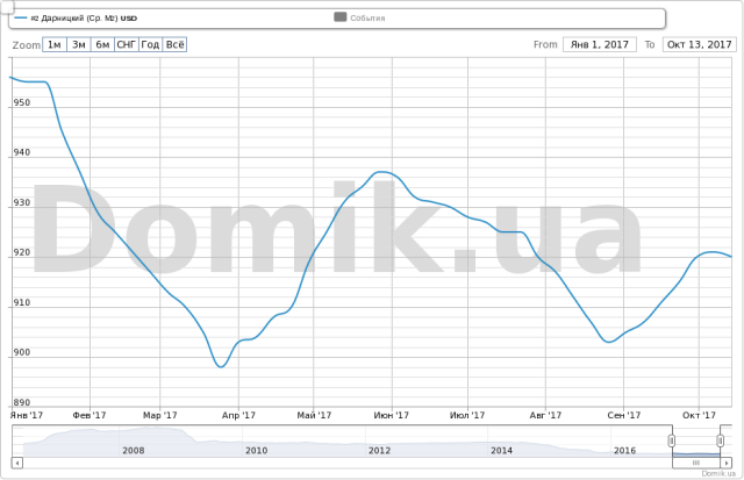This screenshot has width=744, height=480.
Task: Select the СНГ zoom option
Action: click(126, 45)
